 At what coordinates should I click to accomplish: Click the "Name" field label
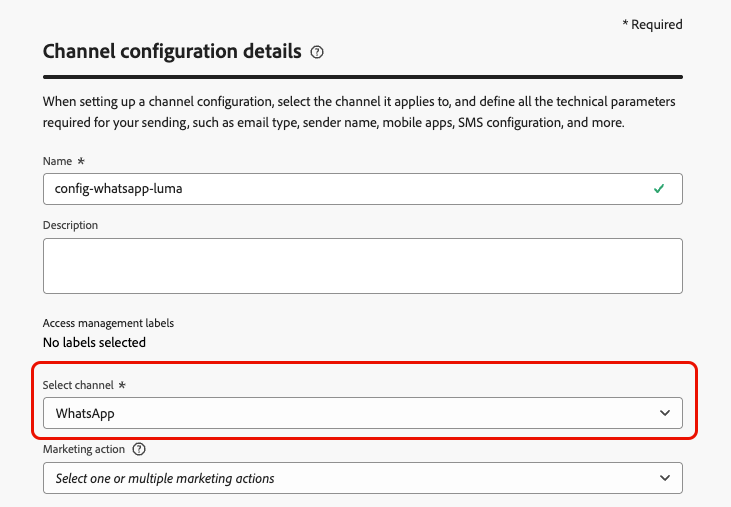pos(58,161)
